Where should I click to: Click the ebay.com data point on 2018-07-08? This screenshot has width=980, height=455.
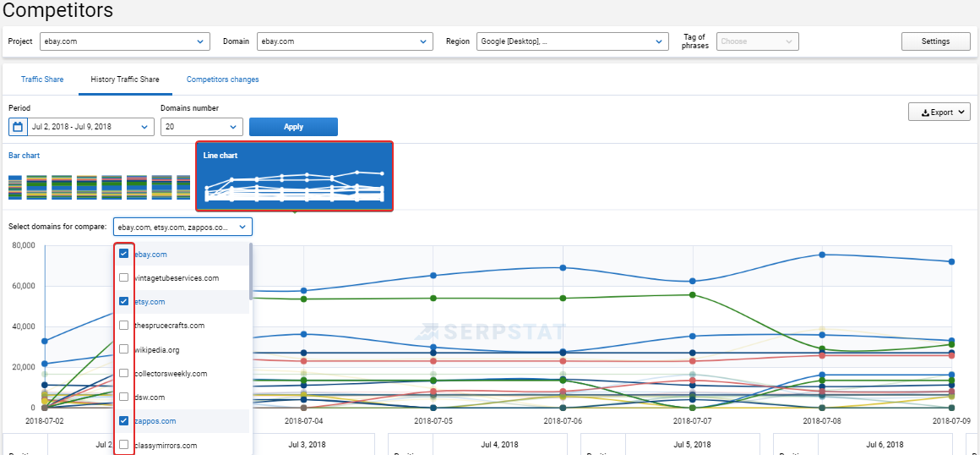pos(822,255)
